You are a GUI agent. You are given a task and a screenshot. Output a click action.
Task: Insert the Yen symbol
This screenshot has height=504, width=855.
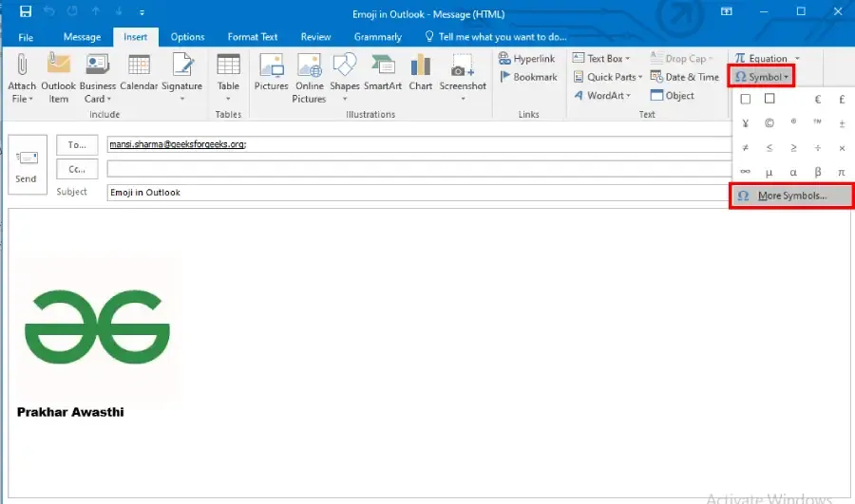pos(746,123)
